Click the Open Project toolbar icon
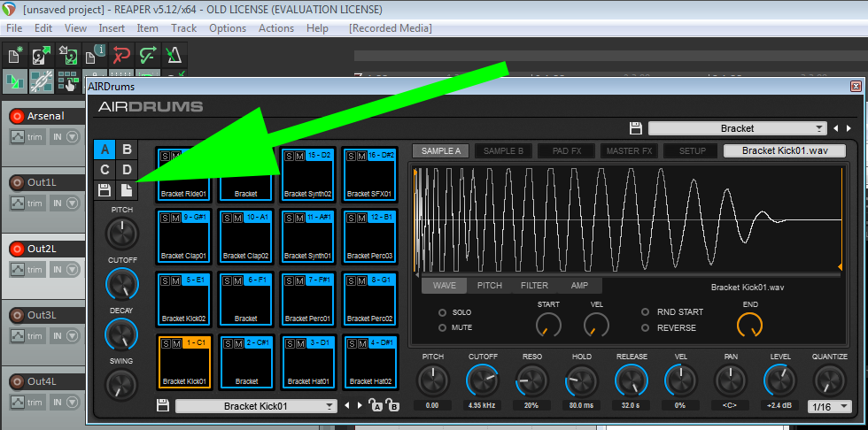Viewport: 868px width, 430px height. click(42, 57)
